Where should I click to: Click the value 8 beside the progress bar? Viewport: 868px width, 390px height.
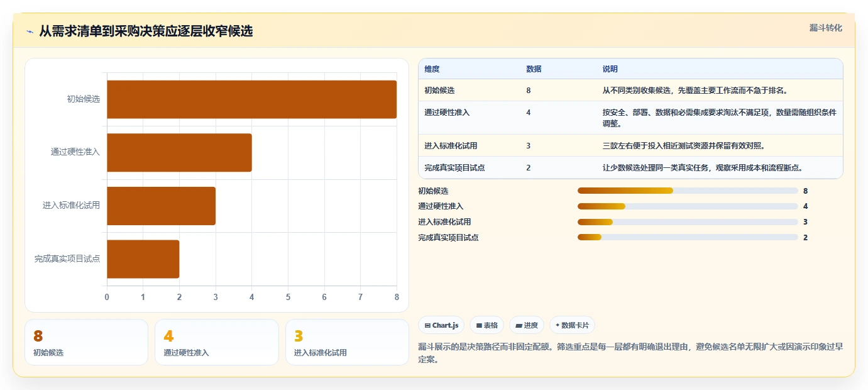(x=805, y=191)
